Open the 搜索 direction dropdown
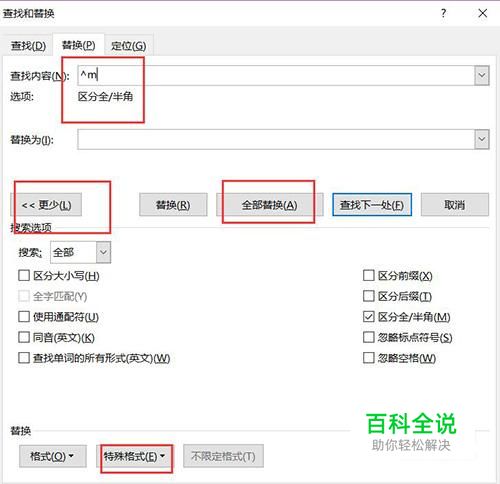 coord(104,252)
